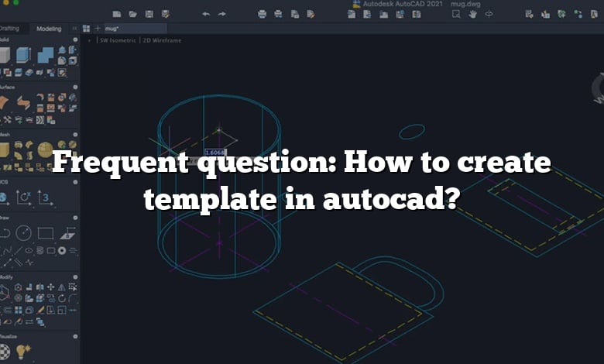Image resolution: width=604 pixels, height=364 pixels.
Task: Click the checkered materials sphere icon
Action: 4,352
